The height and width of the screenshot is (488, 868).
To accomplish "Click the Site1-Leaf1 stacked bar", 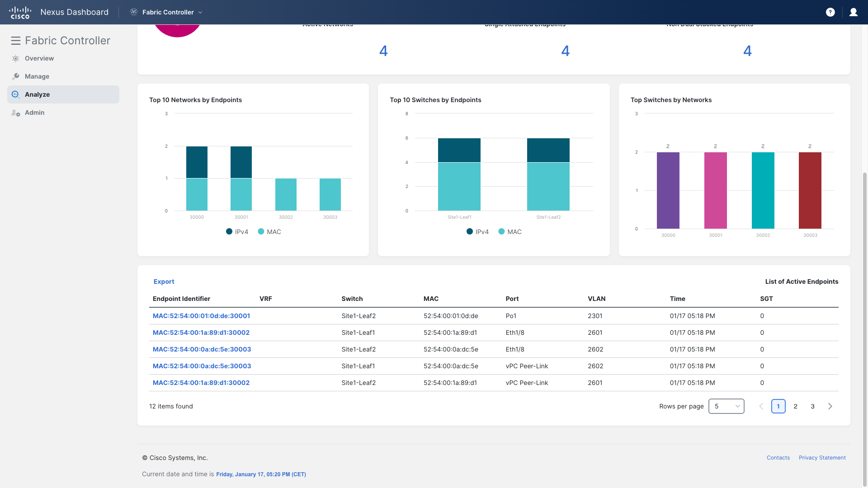I will click(459, 174).
